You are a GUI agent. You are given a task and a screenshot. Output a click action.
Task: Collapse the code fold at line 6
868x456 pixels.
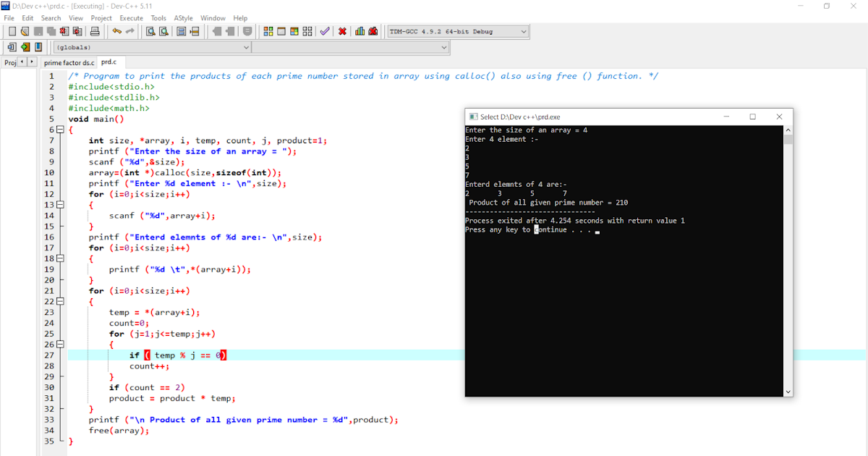[x=61, y=129]
